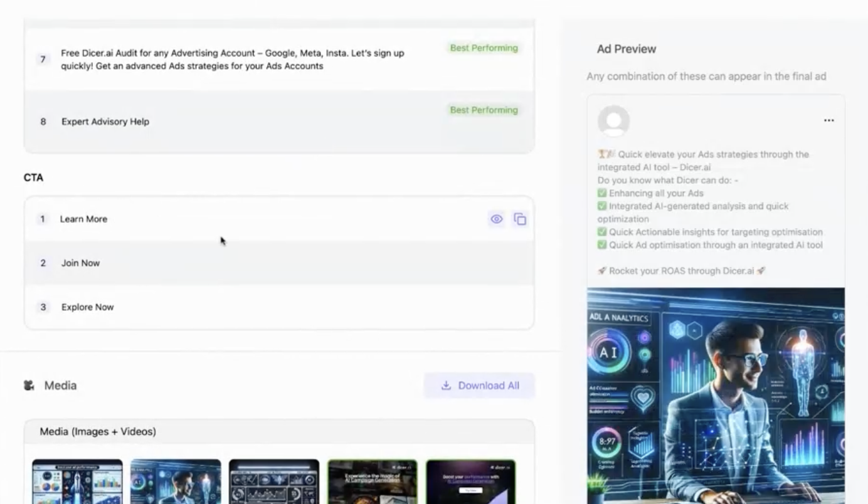Click the CTA section label

click(x=33, y=178)
